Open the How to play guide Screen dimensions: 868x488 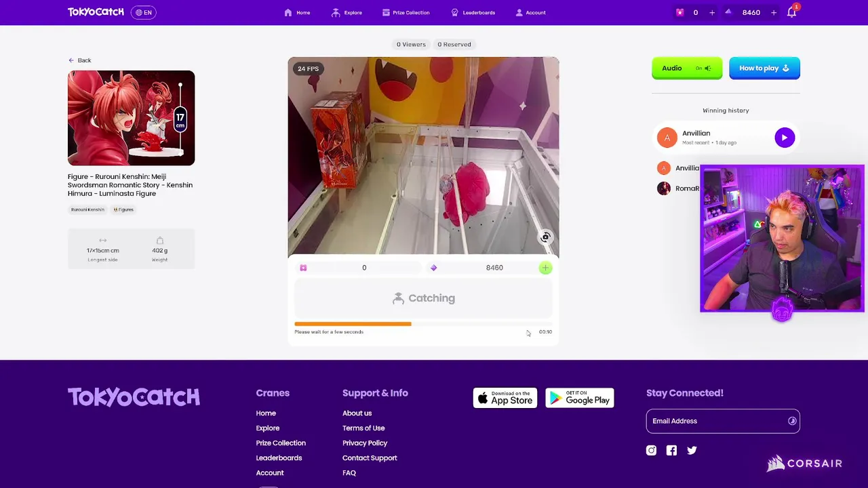tap(764, 68)
